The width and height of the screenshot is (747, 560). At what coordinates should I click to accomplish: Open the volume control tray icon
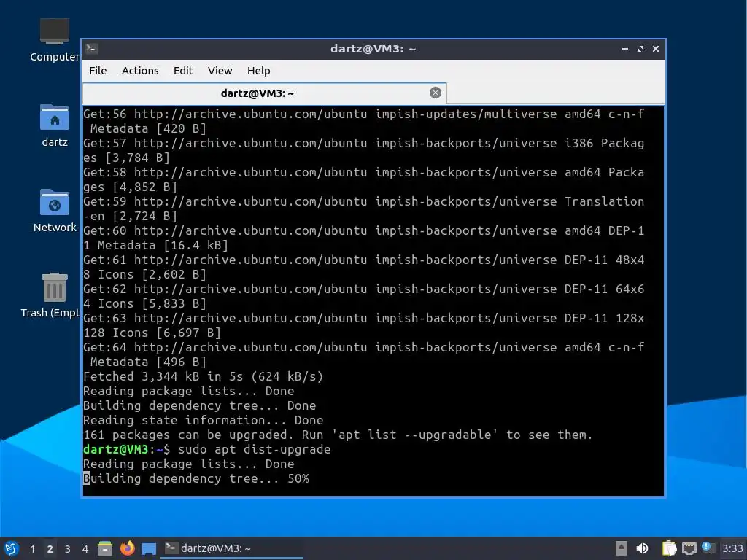[x=642, y=548]
